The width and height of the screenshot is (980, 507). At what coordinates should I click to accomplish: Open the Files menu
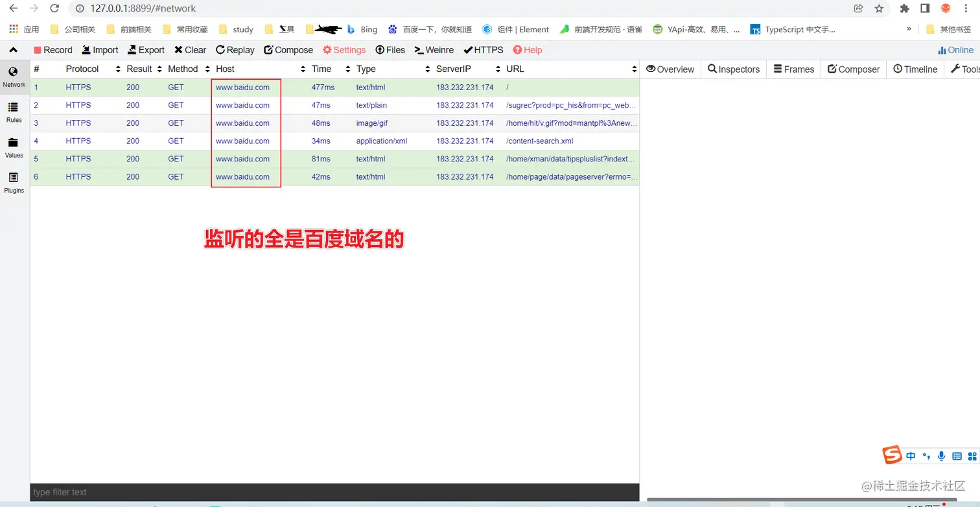[x=390, y=50]
